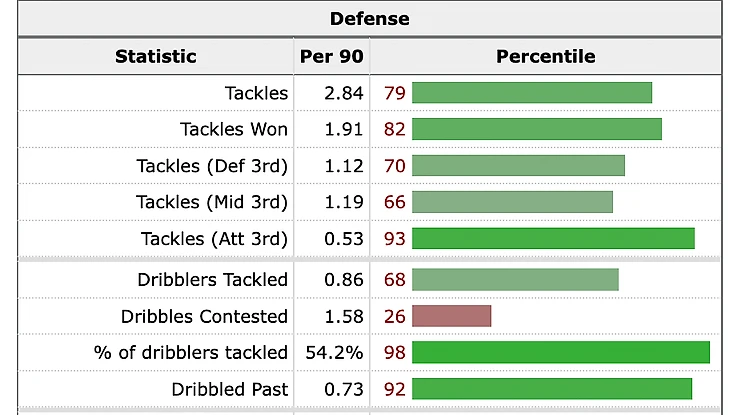Select the 54.2% per 90 value
The width and height of the screenshot is (730, 415).
(334, 353)
